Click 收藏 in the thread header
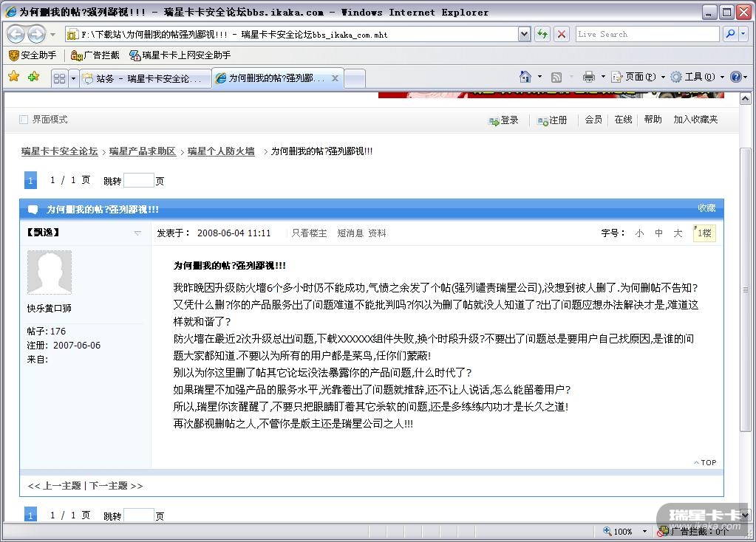 (x=706, y=208)
